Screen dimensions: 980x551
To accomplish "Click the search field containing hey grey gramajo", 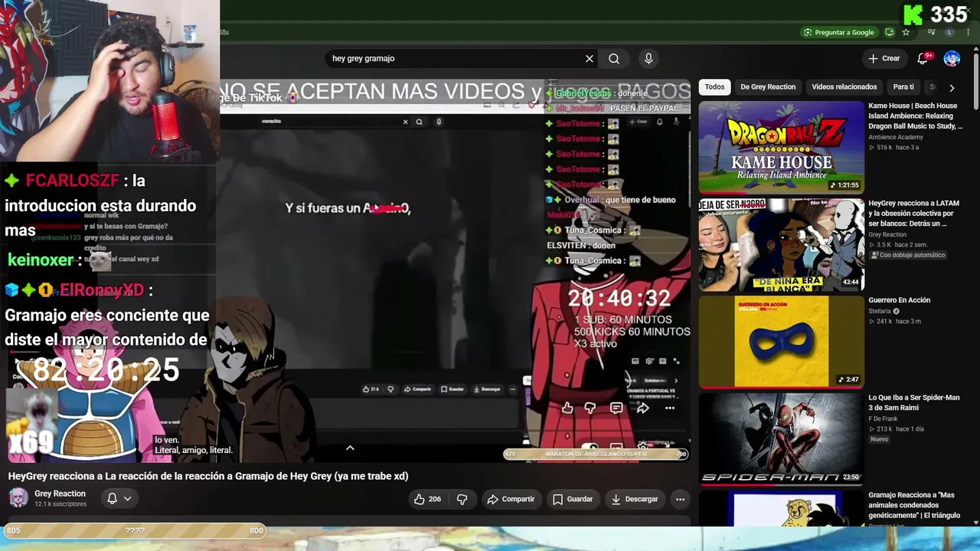I will 455,58.
